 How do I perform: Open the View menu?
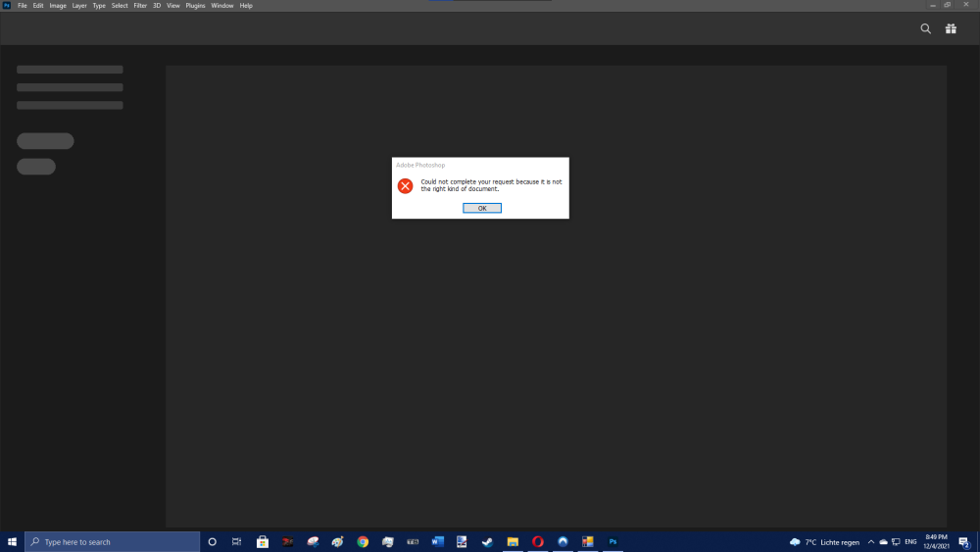pos(173,6)
